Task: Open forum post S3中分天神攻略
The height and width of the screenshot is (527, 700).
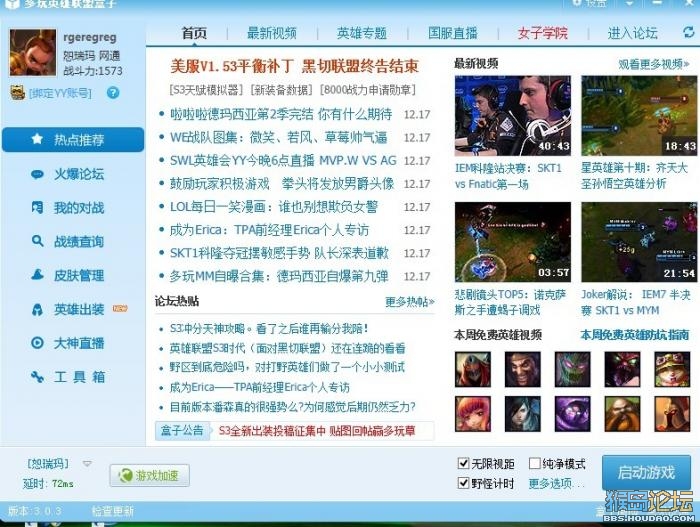Action: tap(269, 329)
